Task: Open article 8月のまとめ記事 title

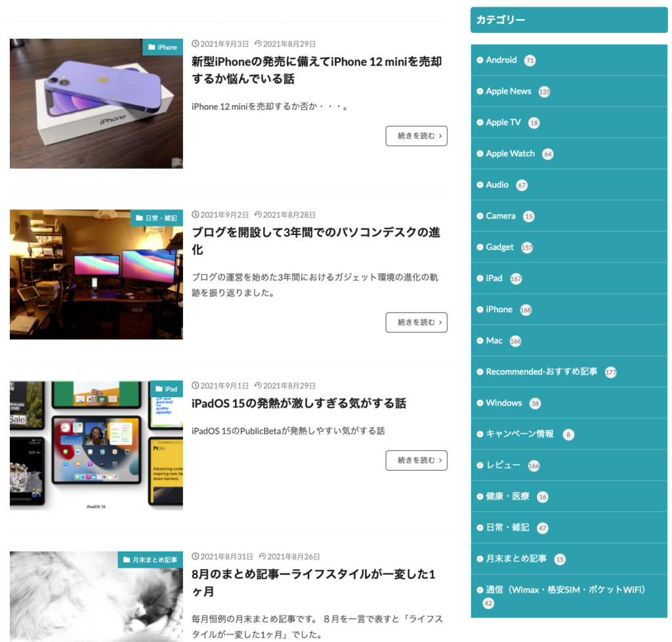Action: [x=314, y=582]
